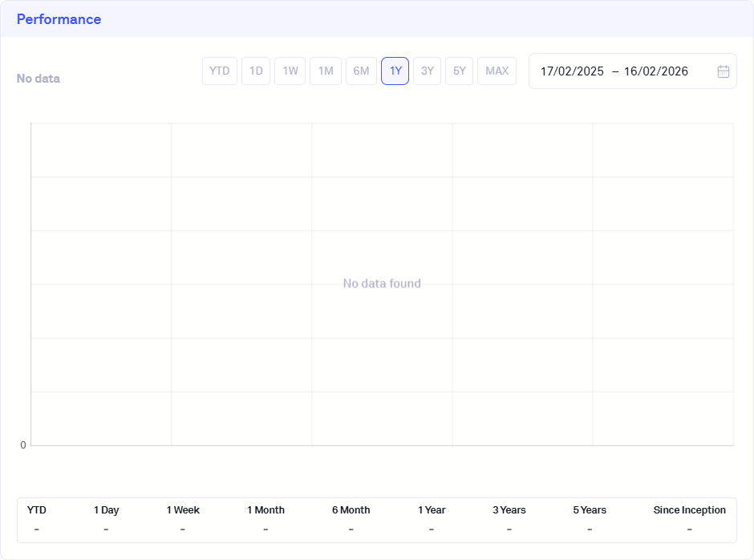
Task: Click the 3 Years summary column
Action: coord(509,519)
